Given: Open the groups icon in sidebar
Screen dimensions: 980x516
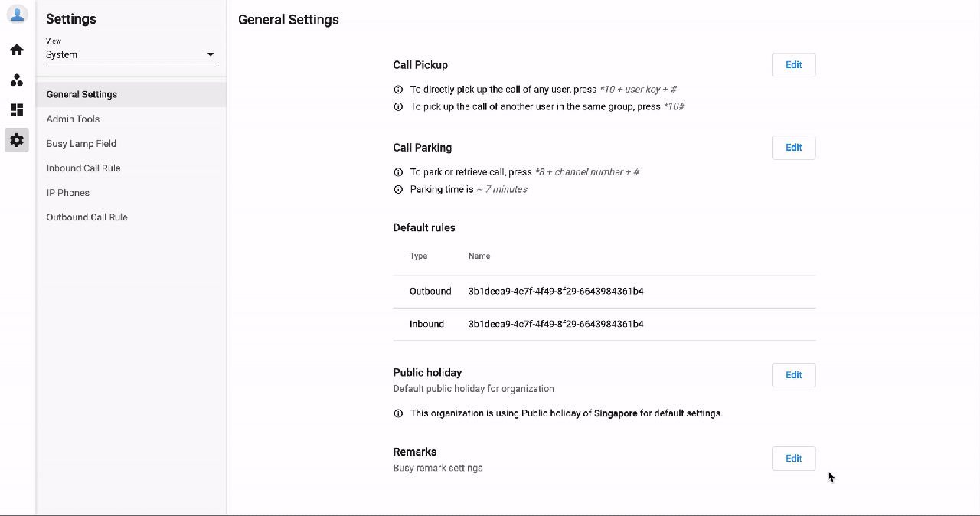Looking at the screenshot, I should pyautogui.click(x=17, y=80).
